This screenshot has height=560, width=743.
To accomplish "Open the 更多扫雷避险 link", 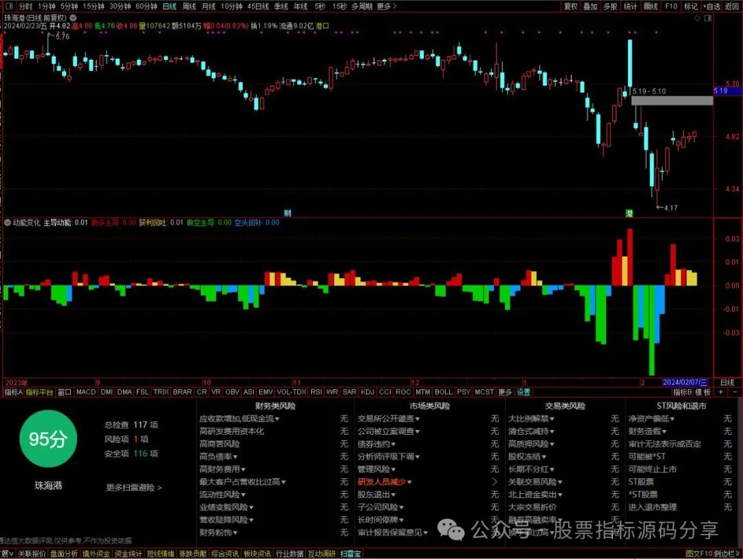I will tap(134, 487).
